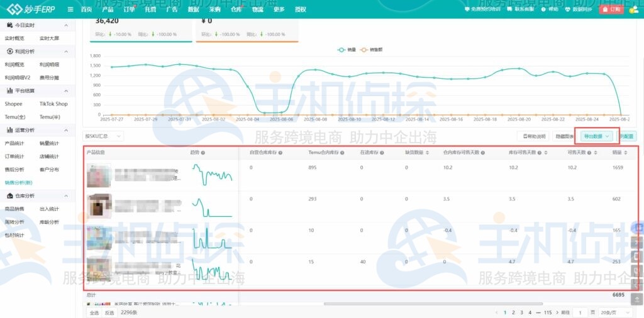
Task: Toggle the 销量 legend series in chart
Action: [x=347, y=50]
